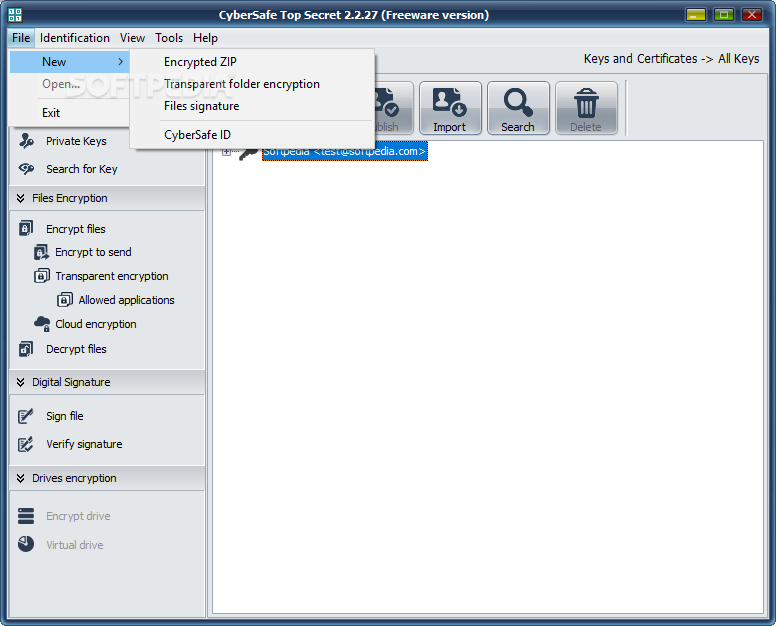Select the Search for Key label
This screenshot has height=626, width=776.
[x=82, y=169]
